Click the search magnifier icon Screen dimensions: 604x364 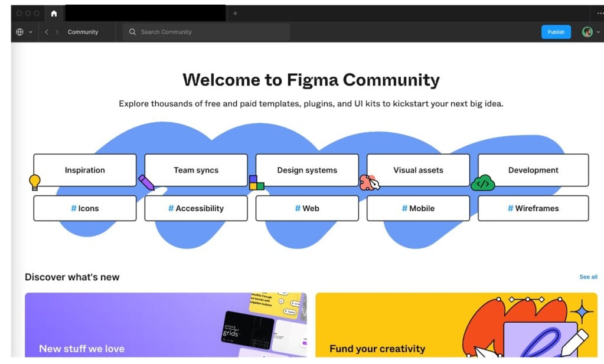[x=132, y=32]
